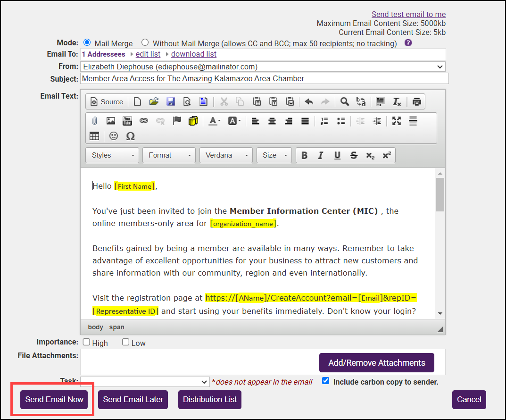Viewport: 506px width, 420px height.
Task: Open the smiley emoticon picker
Action: point(114,136)
